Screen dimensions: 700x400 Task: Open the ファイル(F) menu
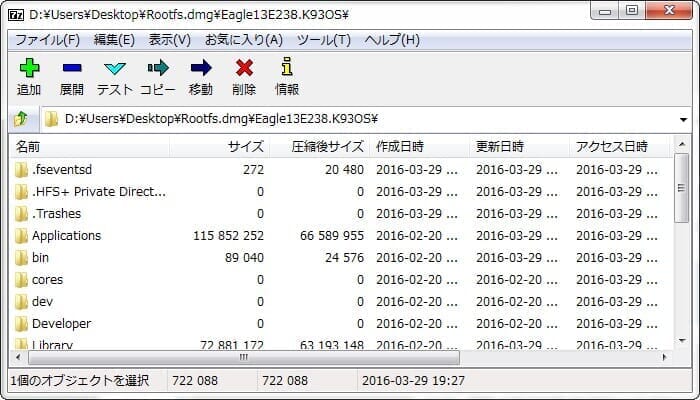click(x=47, y=40)
